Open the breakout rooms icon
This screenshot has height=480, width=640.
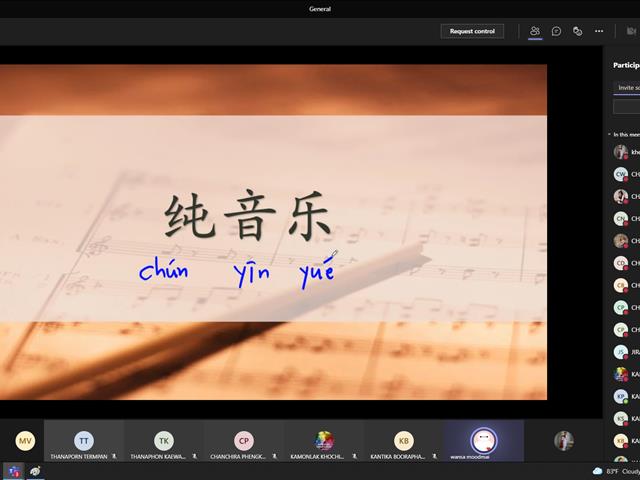(577, 31)
